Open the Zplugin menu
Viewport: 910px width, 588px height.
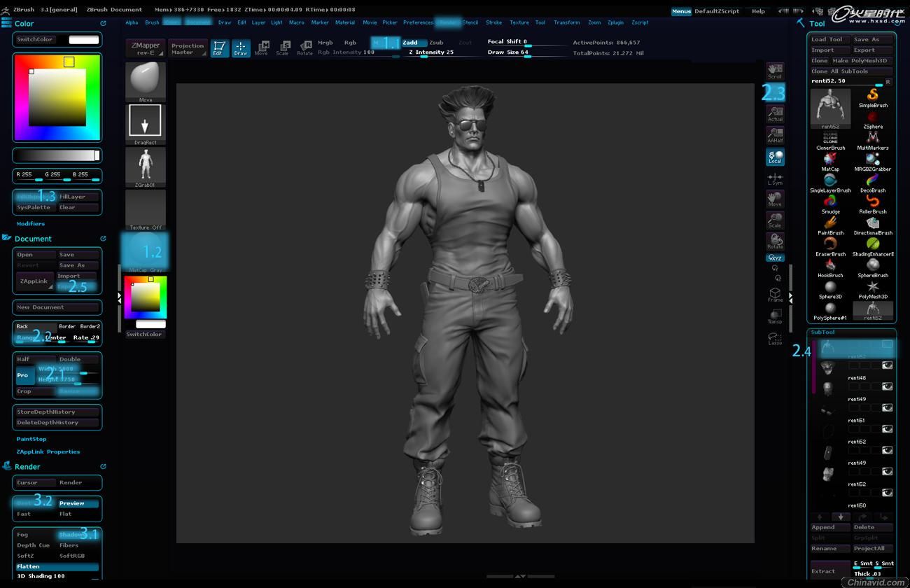coord(615,22)
